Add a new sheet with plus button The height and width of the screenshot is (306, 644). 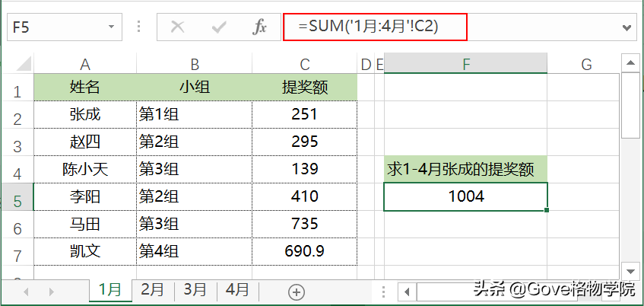click(297, 292)
